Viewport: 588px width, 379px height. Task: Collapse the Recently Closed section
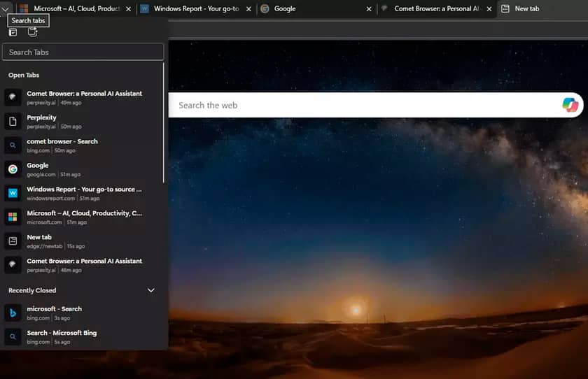(x=150, y=290)
